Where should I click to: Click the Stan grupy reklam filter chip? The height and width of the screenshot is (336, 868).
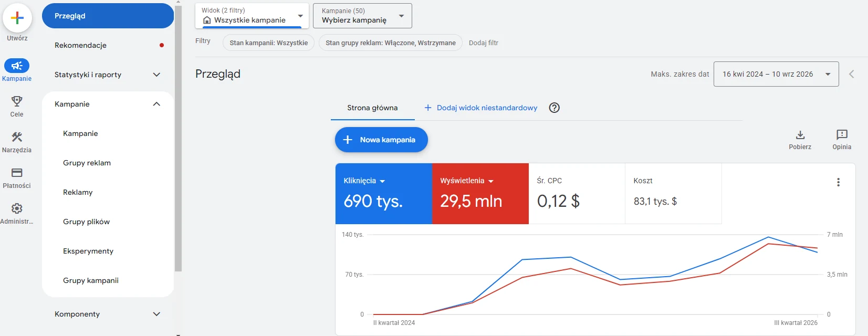point(391,43)
